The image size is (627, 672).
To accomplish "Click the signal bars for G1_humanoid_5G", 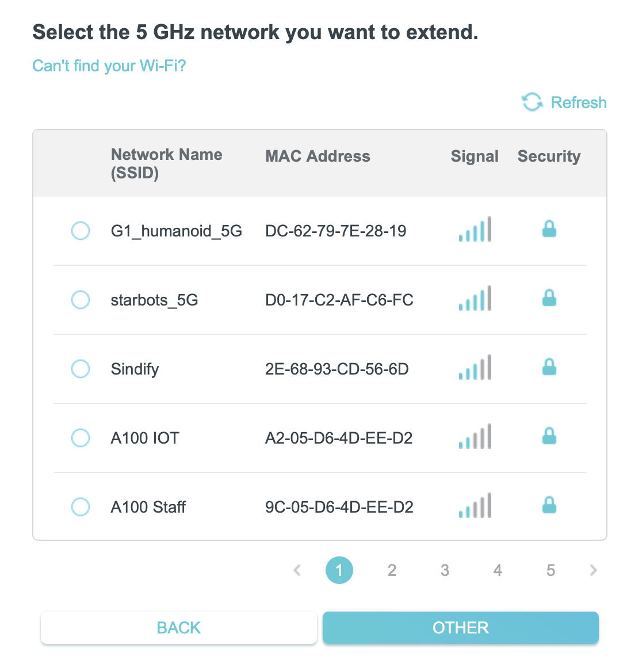I will pos(475,230).
